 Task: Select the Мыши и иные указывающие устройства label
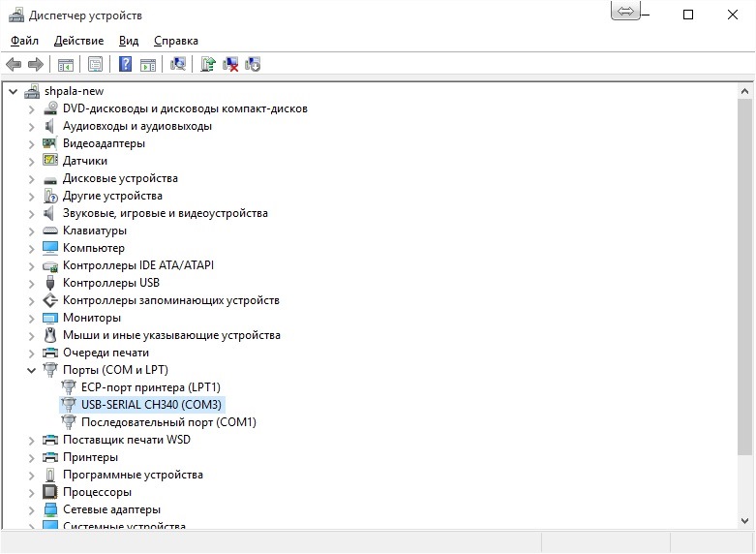click(171, 335)
